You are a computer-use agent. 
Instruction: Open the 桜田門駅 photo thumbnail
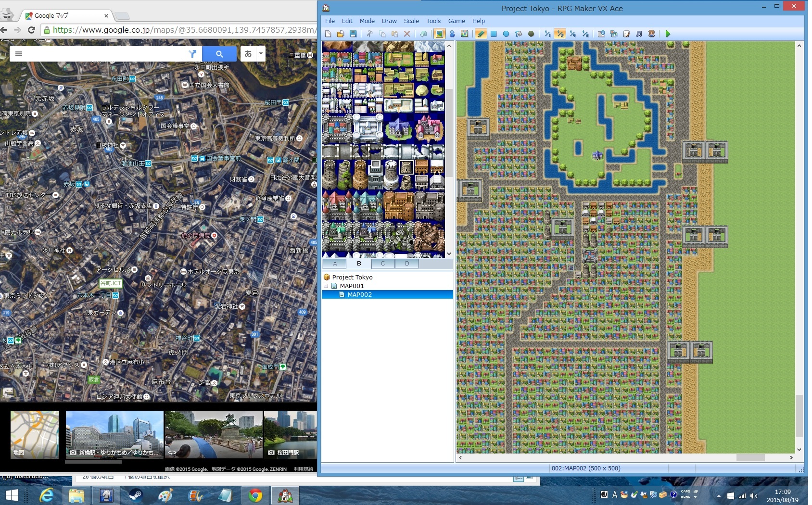point(291,434)
